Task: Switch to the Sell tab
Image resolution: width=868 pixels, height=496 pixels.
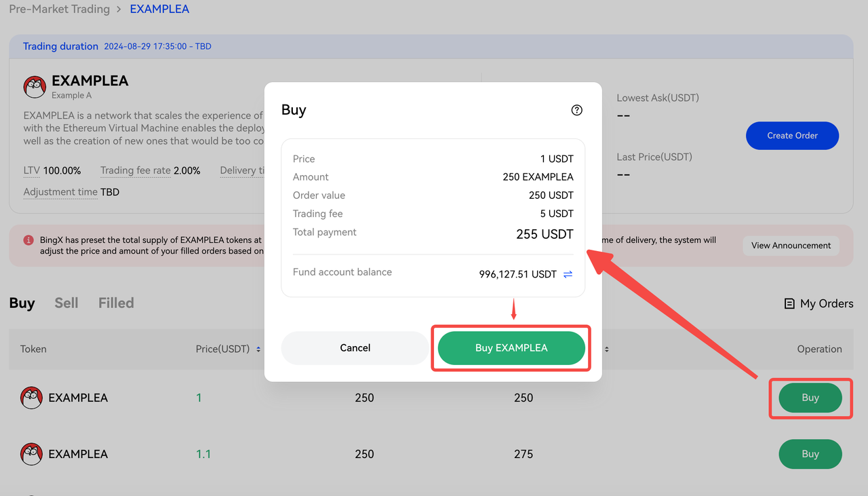Action: (x=66, y=303)
